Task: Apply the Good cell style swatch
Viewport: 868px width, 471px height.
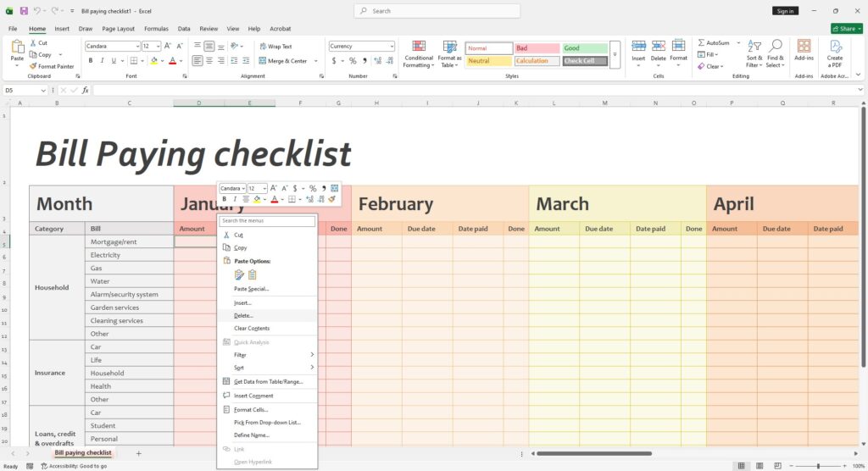Action: coord(585,48)
